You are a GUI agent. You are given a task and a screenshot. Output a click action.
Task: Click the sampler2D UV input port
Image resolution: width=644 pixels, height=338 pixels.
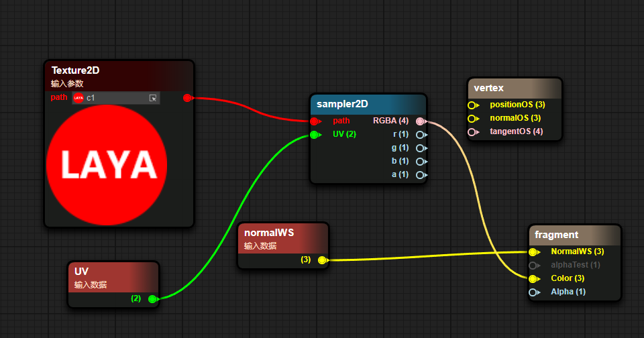pyautogui.click(x=314, y=135)
